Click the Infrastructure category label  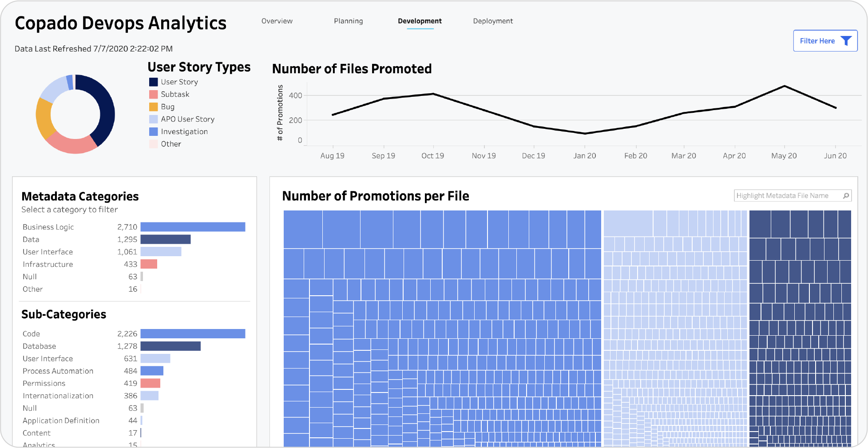point(48,264)
